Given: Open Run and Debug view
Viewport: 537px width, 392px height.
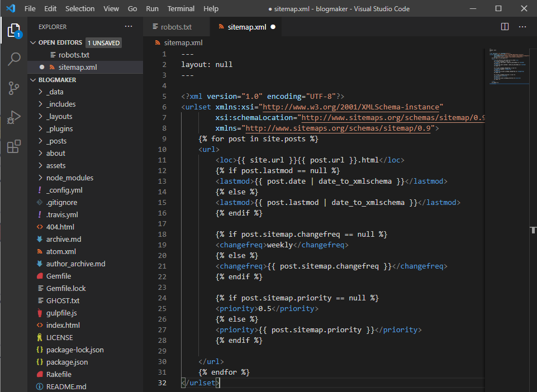Looking at the screenshot, I should point(14,117).
